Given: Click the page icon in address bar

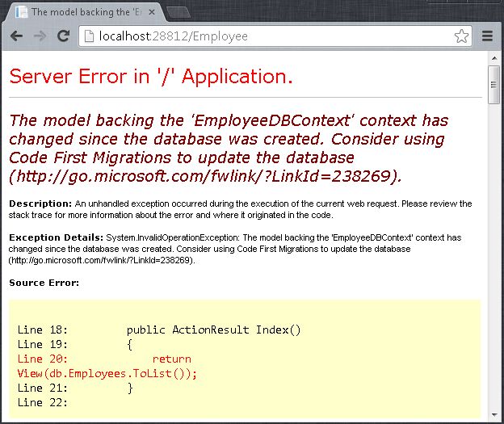Looking at the screenshot, I should pyautogui.click(x=89, y=36).
